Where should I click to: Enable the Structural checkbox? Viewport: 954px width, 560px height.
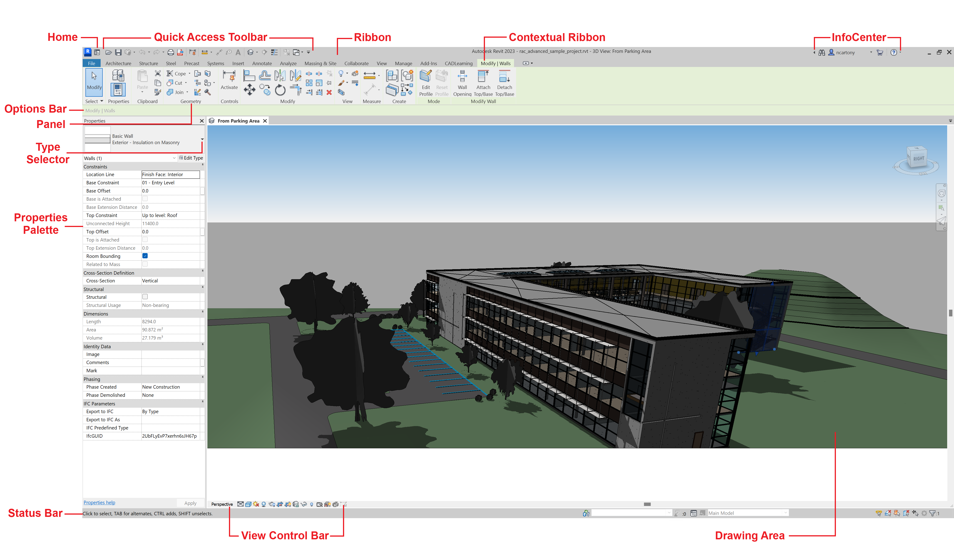click(x=145, y=297)
